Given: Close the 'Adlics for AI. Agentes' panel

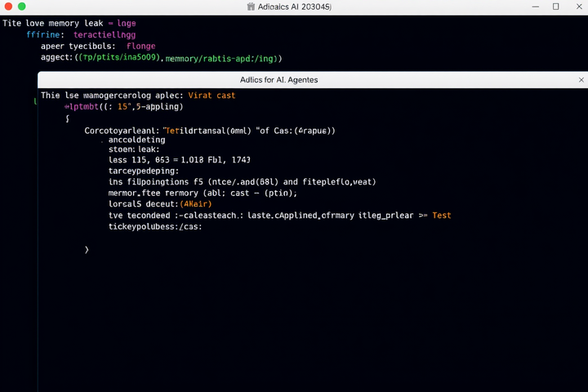Looking at the screenshot, I should click(581, 80).
